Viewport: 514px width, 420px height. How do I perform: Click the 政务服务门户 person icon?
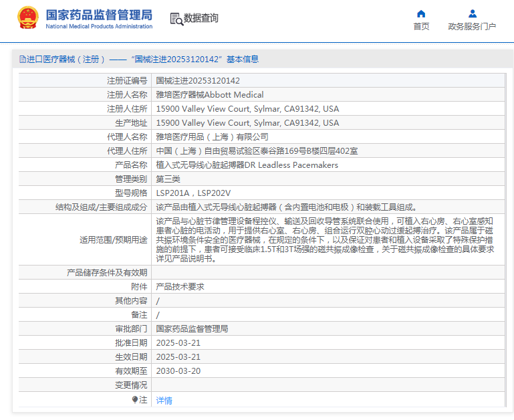(x=472, y=13)
